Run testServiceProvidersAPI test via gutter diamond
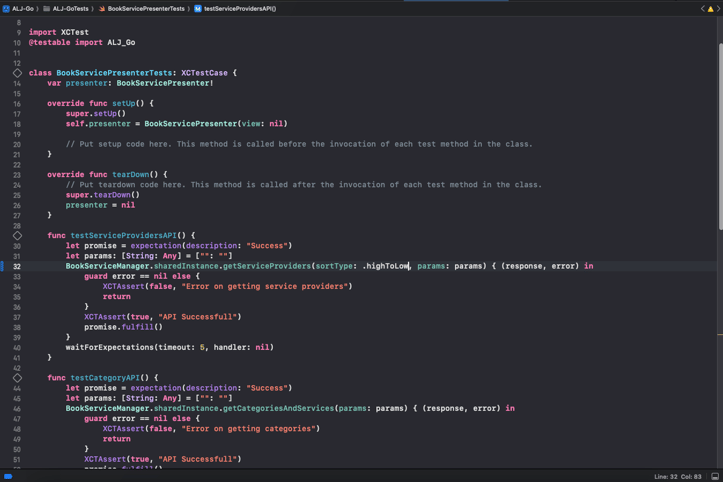This screenshot has width=723, height=482. pyautogui.click(x=17, y=236)
